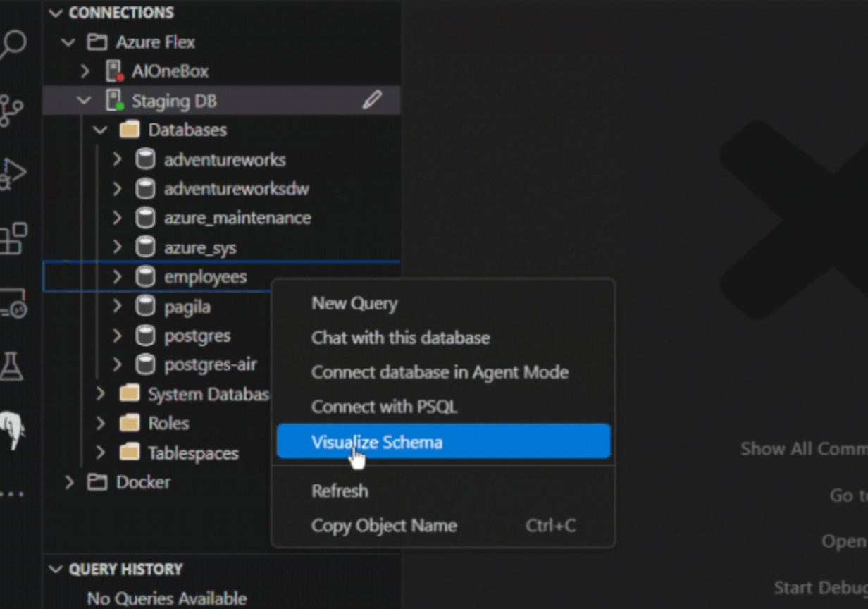Click the postgres database cylinder icon

coord(145,336)
